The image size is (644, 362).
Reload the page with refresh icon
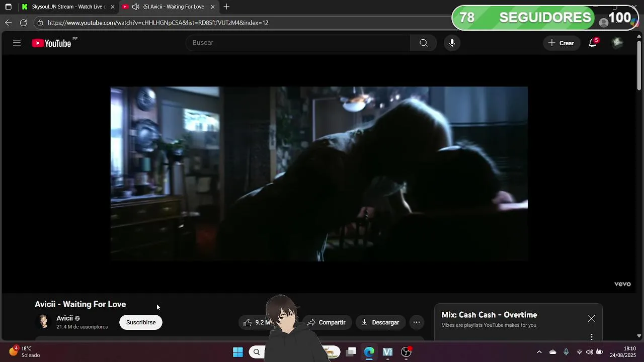click(23, 23)
